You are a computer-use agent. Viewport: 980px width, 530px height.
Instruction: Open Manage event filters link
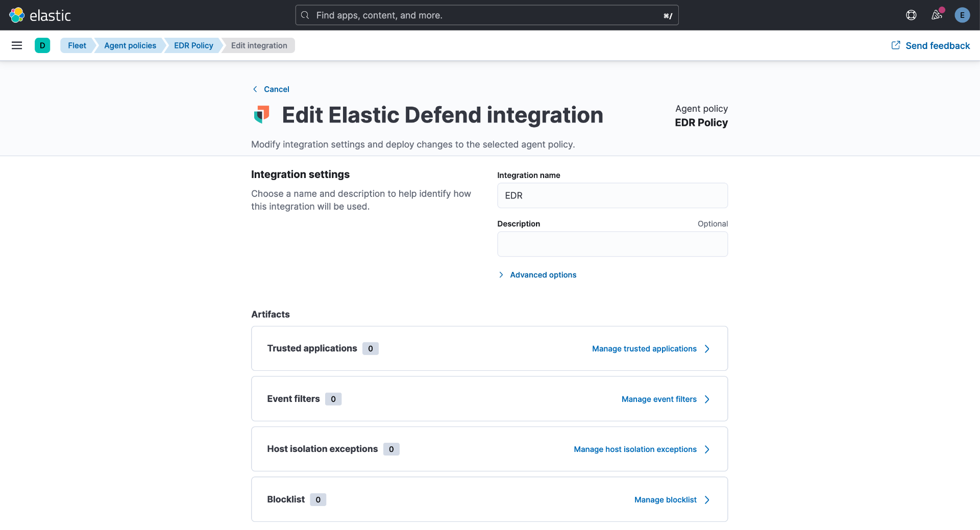(x=659, y=399)
